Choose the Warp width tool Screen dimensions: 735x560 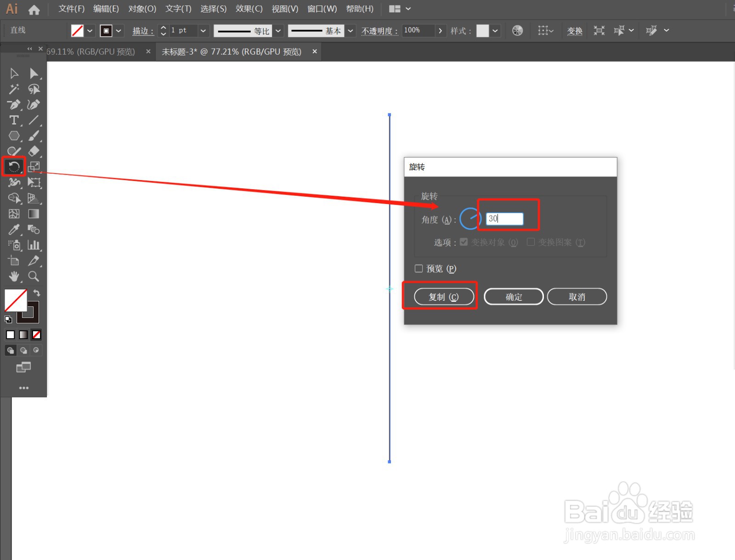pyautogui.click(x=14, y=182)
